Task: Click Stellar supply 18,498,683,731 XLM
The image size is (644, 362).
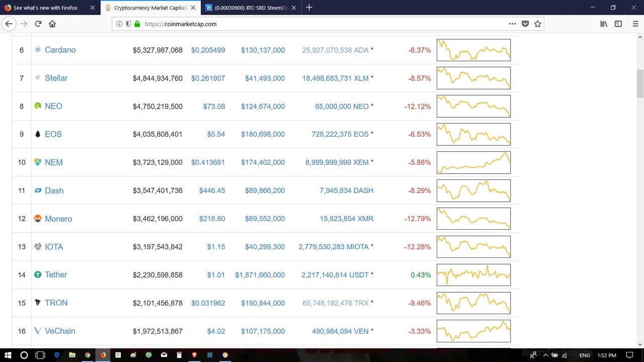Action: click(336, 78)
